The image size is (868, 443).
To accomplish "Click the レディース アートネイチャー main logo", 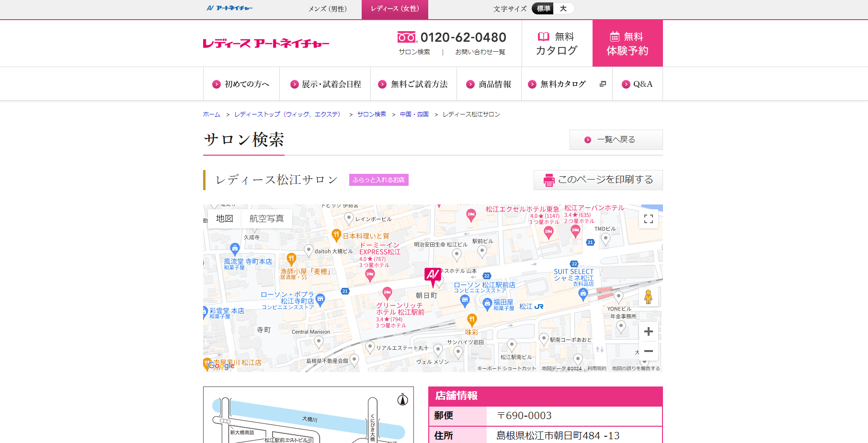I will coord(266,44).
